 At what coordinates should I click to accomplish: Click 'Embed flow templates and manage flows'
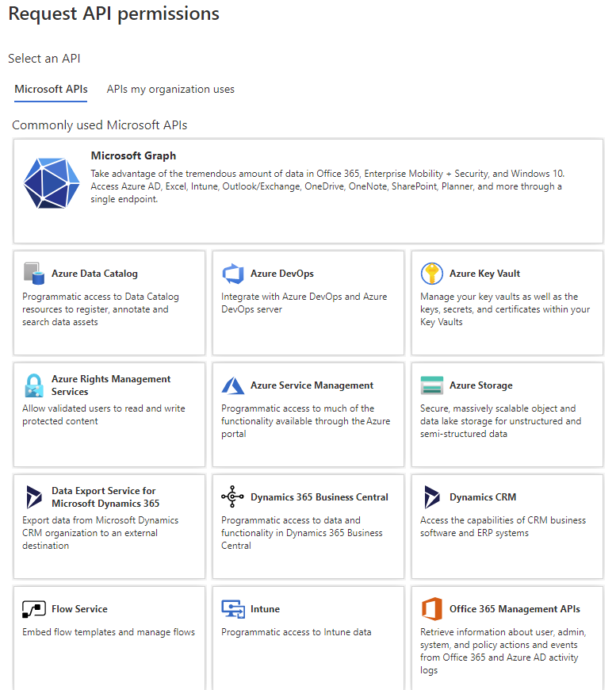tap(109, 632)
